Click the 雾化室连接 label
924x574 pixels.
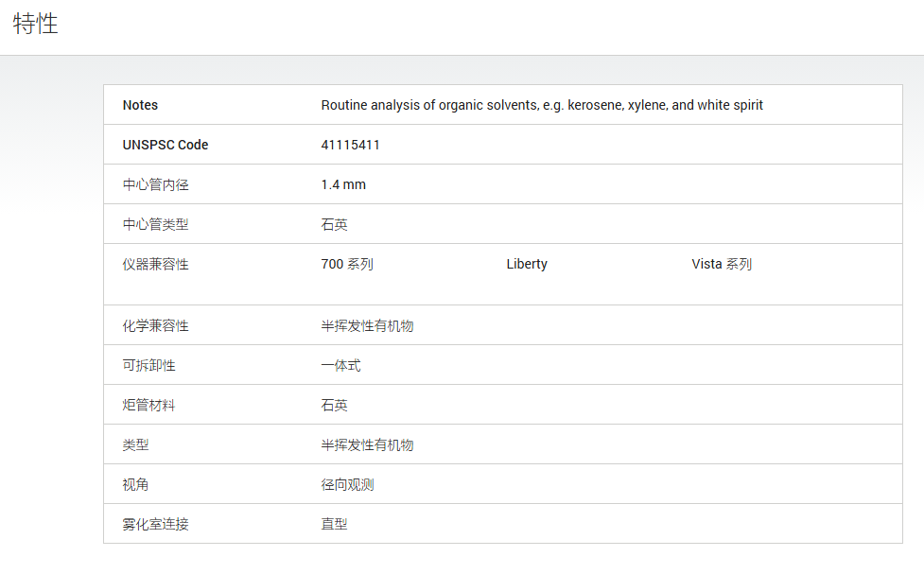click(155, 524)
